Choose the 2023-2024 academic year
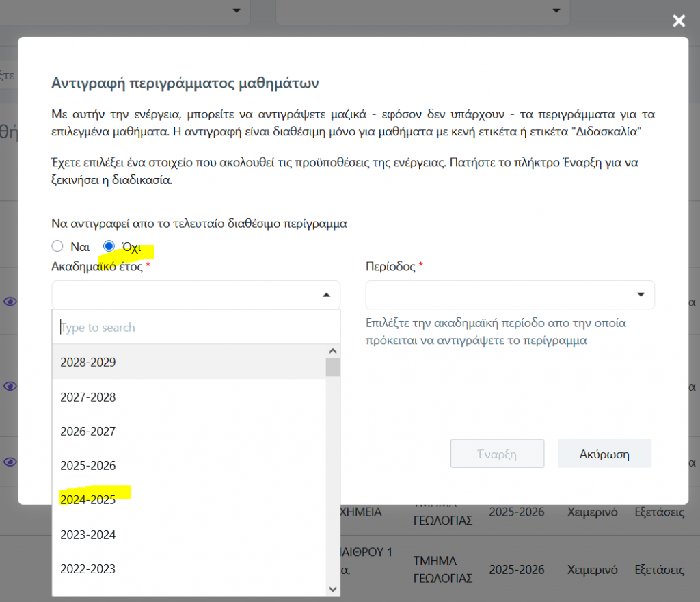Image resolution: width=700 pixels, height=602 pixels. (x=88, y=534)
